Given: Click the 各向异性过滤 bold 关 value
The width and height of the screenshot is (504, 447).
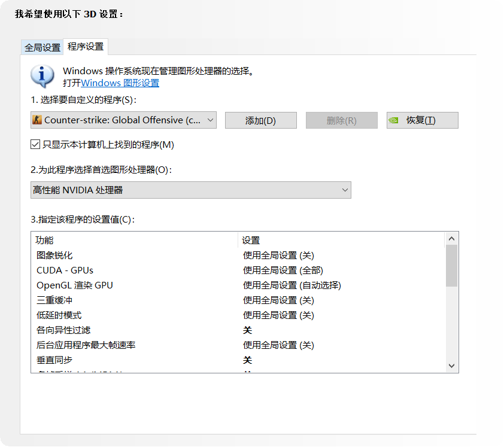Looking at the screenshot, I should click(247, 330).
